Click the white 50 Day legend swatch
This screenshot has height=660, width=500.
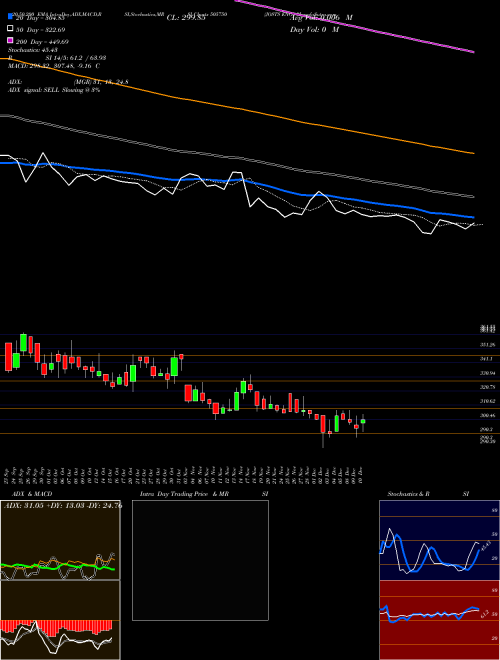point(11,29)
